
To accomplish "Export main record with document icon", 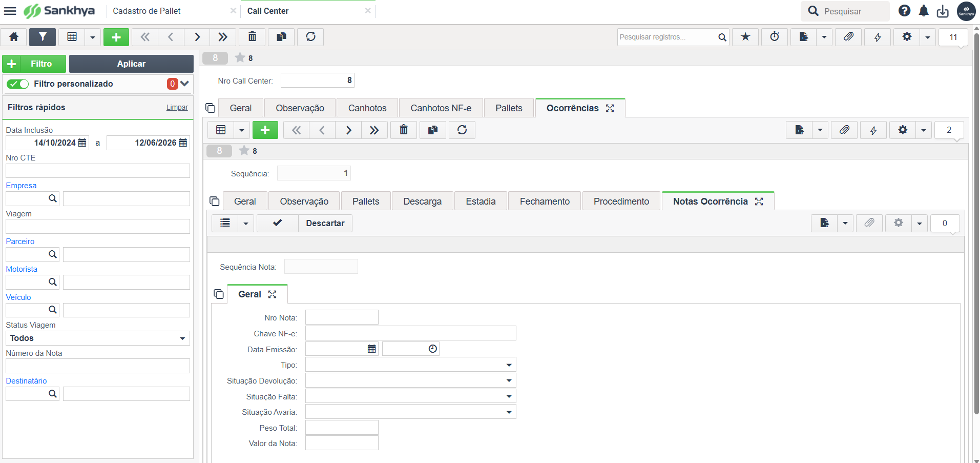I will coord(803,37).
